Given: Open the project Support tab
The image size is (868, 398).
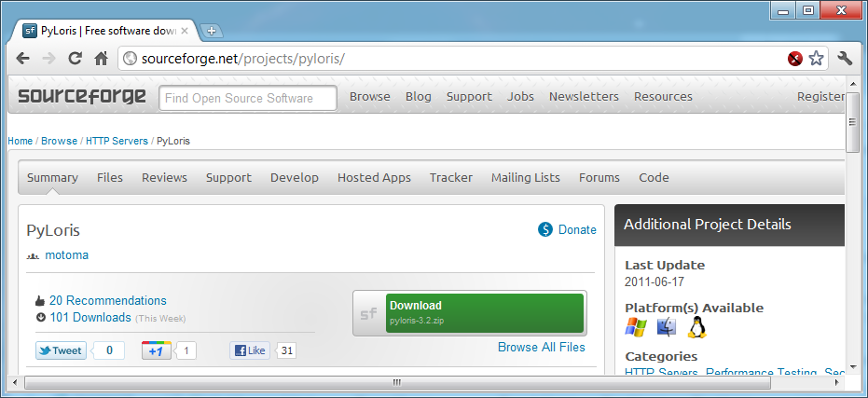Looking at the screenshot, I should tap(228, 178).
